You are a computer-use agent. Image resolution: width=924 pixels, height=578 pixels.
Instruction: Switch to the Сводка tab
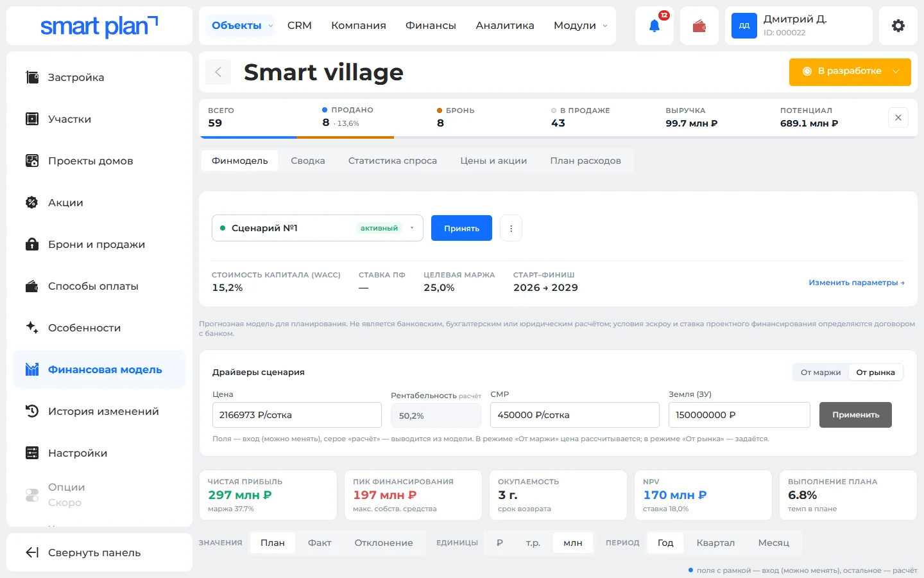click(x=308, y=161)
